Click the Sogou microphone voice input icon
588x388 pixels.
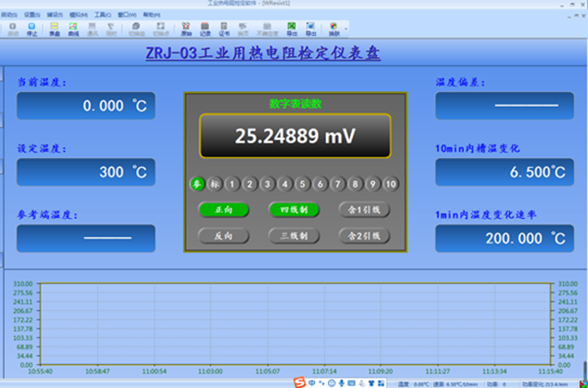(x=341, y=382)
